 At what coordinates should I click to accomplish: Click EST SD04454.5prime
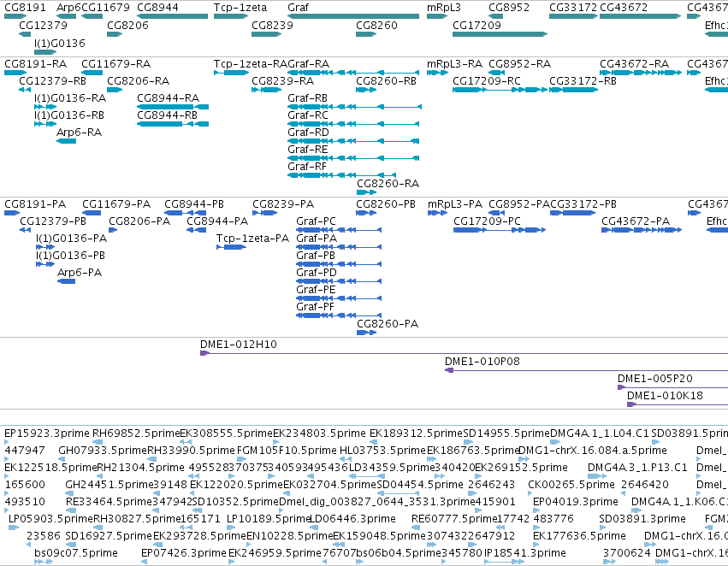[420, 485]
